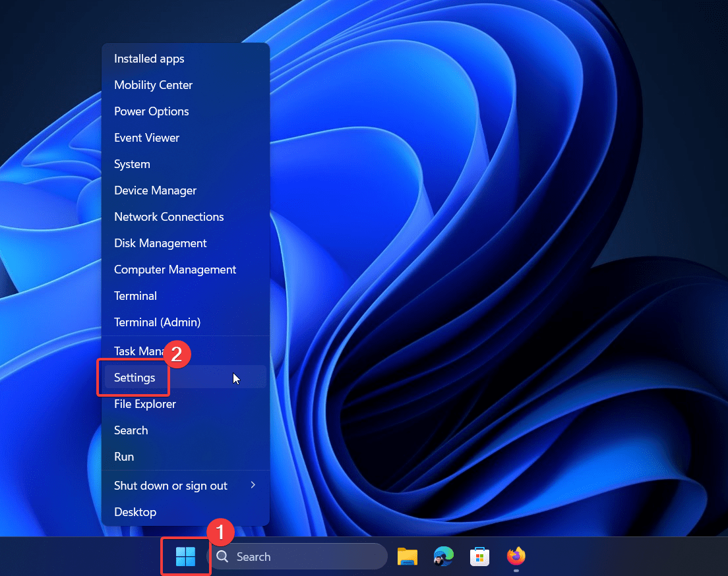Open Network Connections
Screen dimensions: 728x576
tap(169, 217)
